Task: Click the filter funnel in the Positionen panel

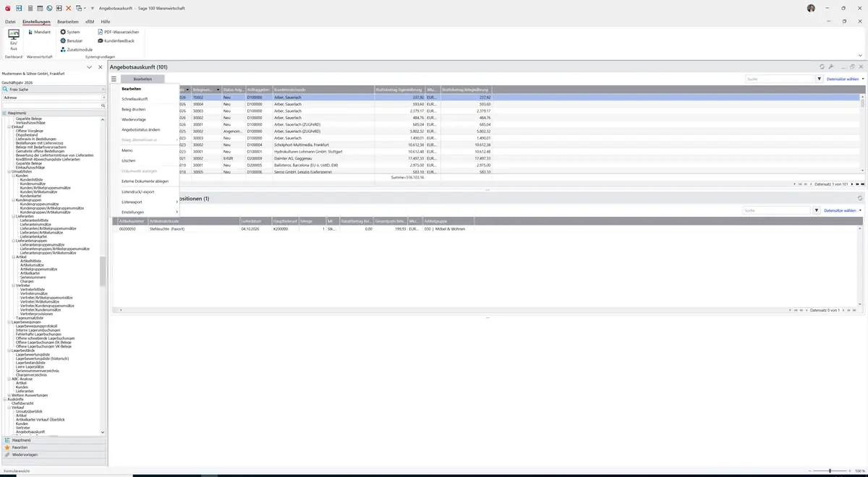Action: coord(817,210)
